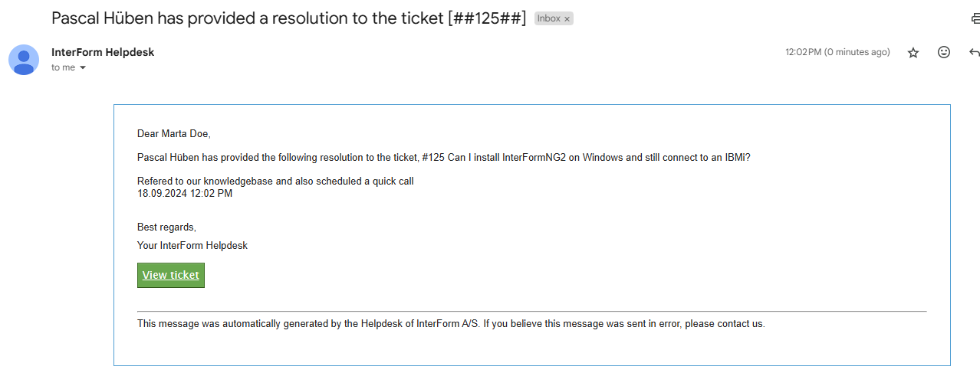Remove the Inbox label with its x
The width and height of the screenshot is (980, 386).
567,19
